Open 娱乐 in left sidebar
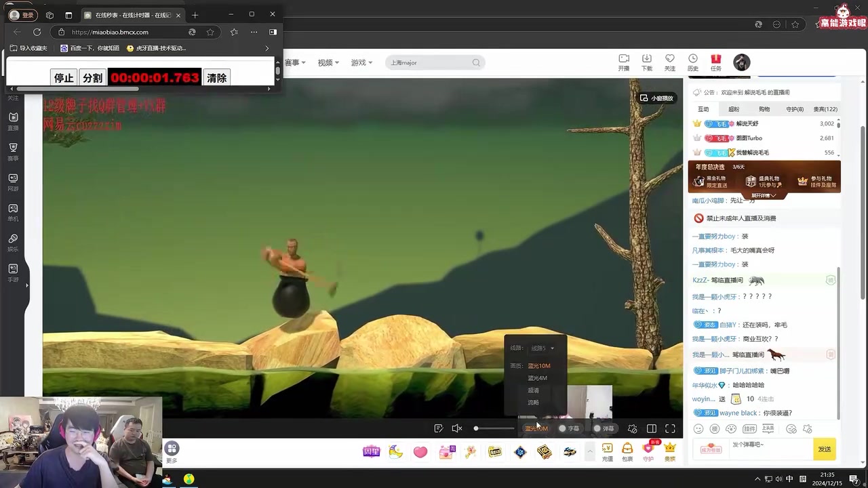This screenshot has width=868, height=488. [x=13, y=243]
